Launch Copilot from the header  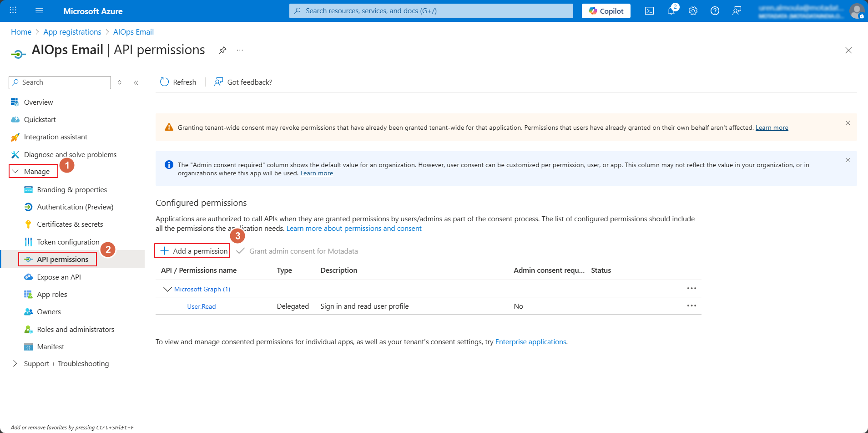pos(606,11)
